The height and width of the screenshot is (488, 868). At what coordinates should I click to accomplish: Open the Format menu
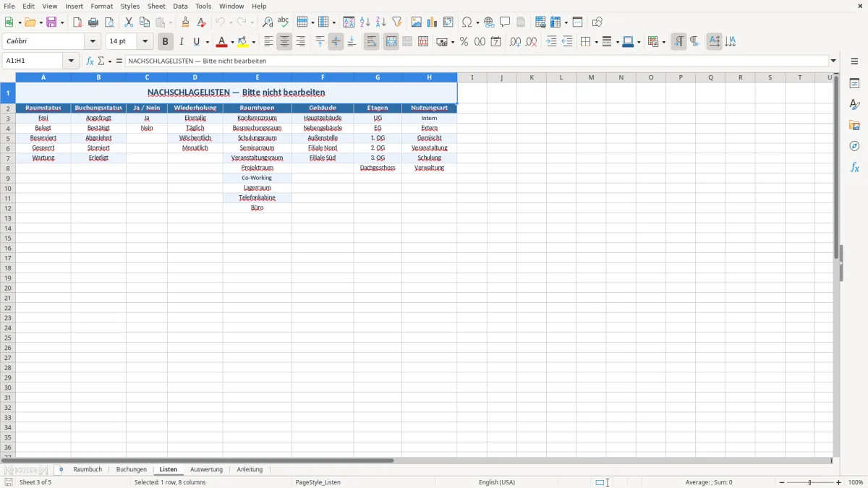tap(102, 6)
